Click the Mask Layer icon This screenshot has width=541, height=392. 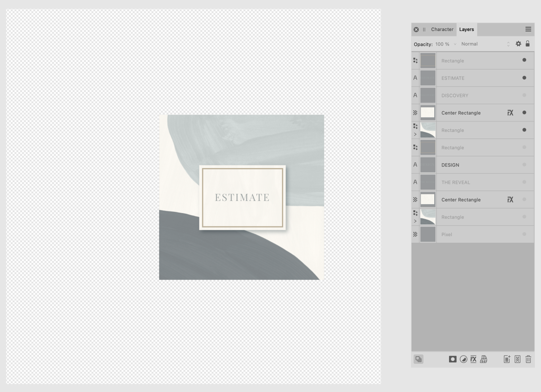point(453,359)
